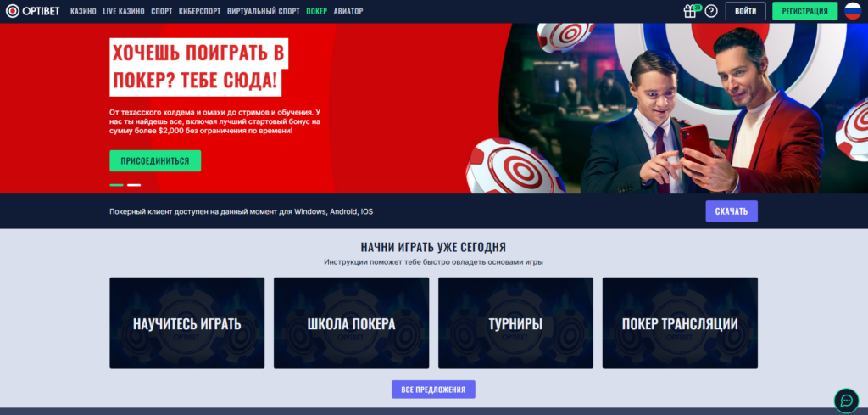Open the Турниры card

tap(515, 323)
